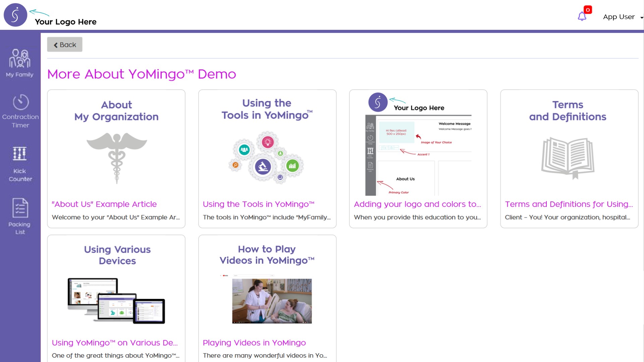Open the Kick Counter tool

pyautogui.click(x=20, y=164)
